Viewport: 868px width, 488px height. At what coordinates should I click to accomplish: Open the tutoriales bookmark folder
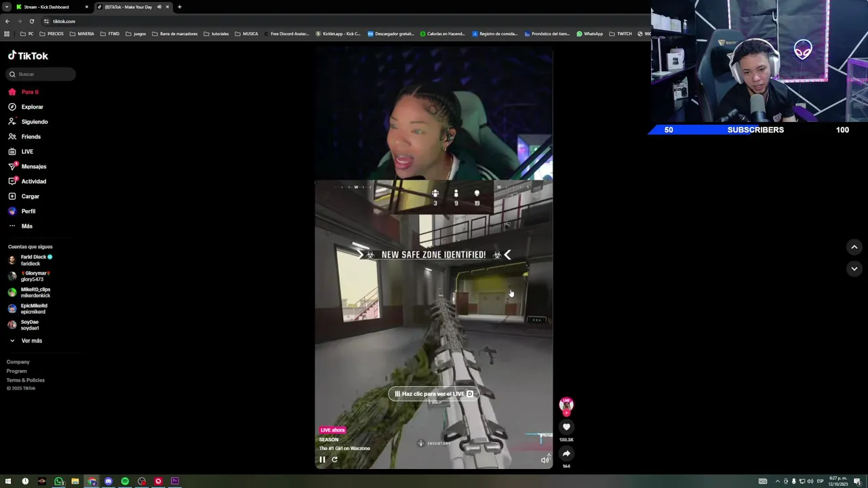216,33
